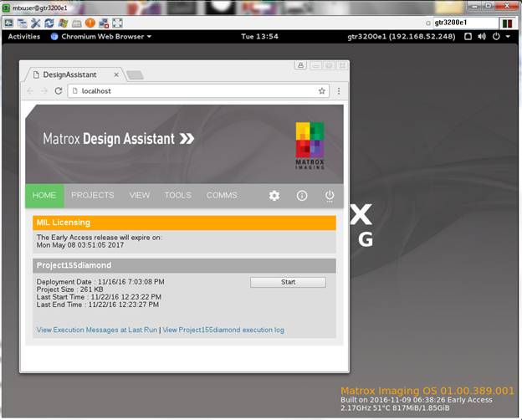The image size is (522, 420).
Task: Click the MIL Licensing header
Action: pyautogui.click(x=184, y=223)
